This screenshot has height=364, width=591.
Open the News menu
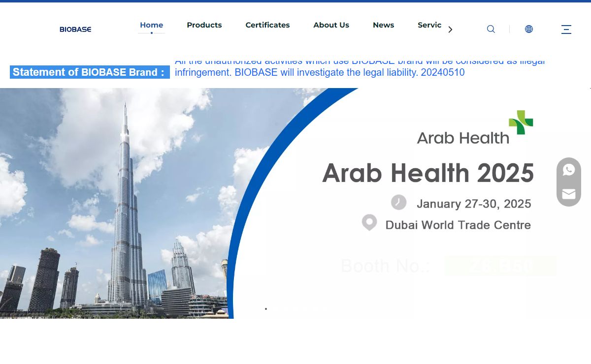[383, 25]
